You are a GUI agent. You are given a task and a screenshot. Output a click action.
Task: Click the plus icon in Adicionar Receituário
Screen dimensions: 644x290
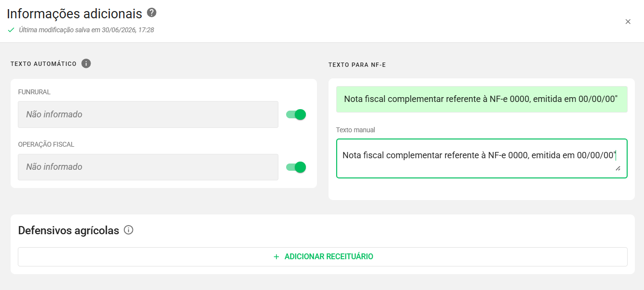coord(276,257)
